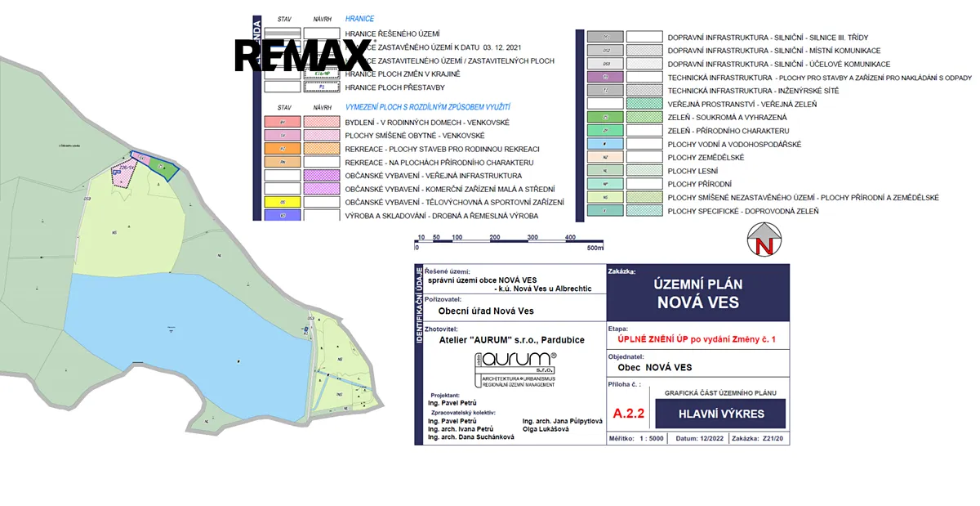Select the purple STAV swatch for nakládání s odpady
Viewport: 980px width, 506px height.
click(x=605, y=77)
